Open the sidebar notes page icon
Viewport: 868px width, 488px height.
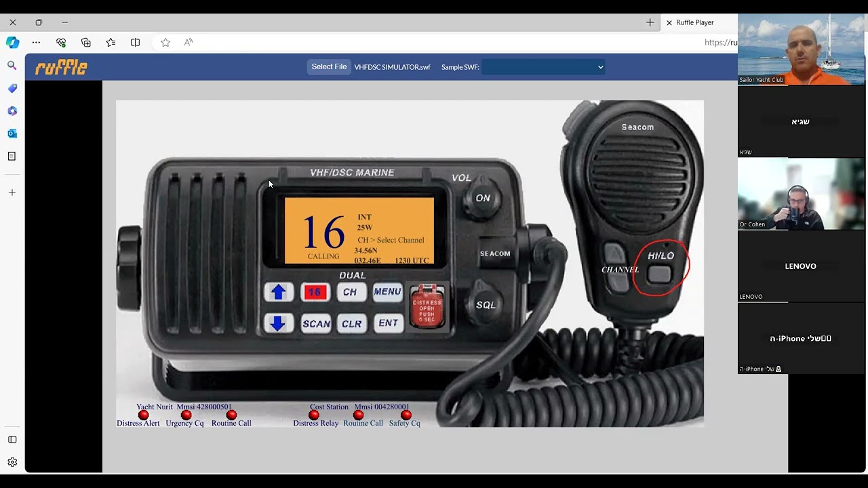click(x=12, y=156)
